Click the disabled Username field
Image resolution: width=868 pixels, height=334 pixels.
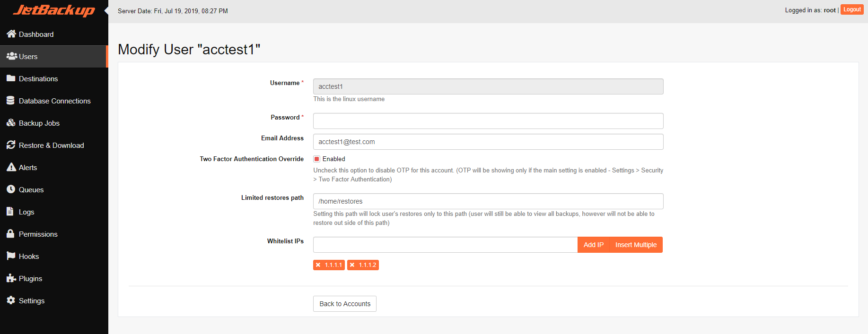pos(488,86)
